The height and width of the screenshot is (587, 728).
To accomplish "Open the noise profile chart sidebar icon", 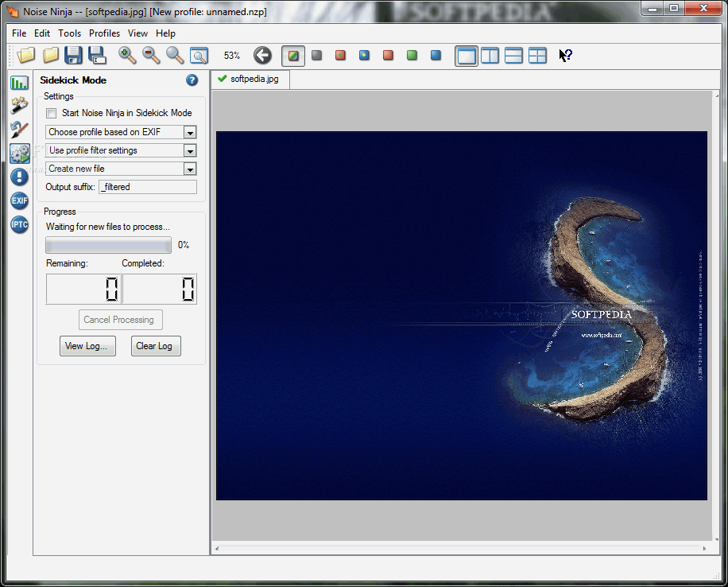I will tap(20, 83).
